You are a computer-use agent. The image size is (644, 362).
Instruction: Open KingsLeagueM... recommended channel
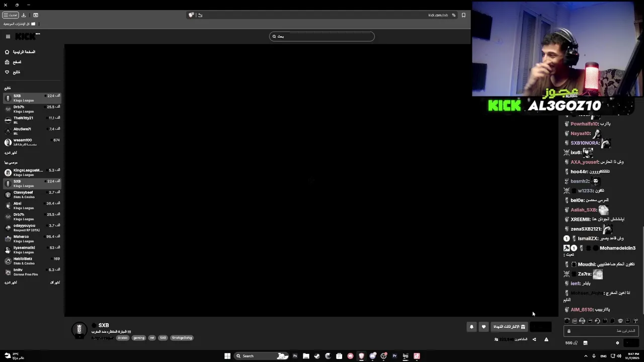pos(32,172)
